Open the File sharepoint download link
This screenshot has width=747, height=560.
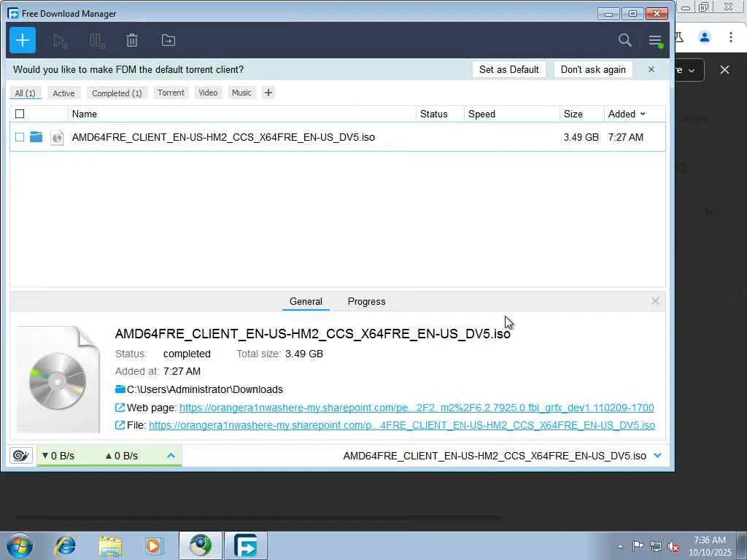(402, 425)
